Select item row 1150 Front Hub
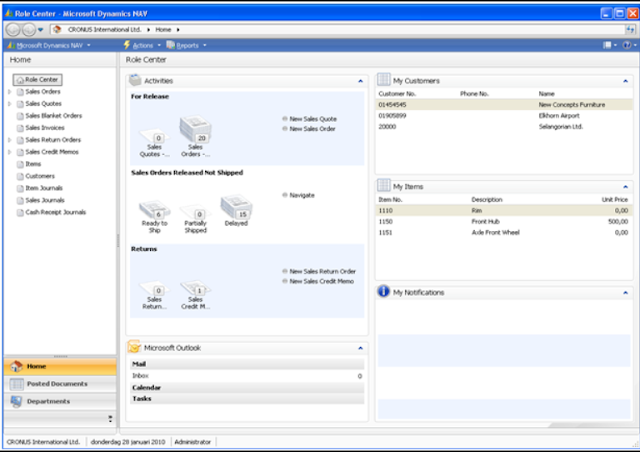The image size is (640, 452). click(504, 222)
